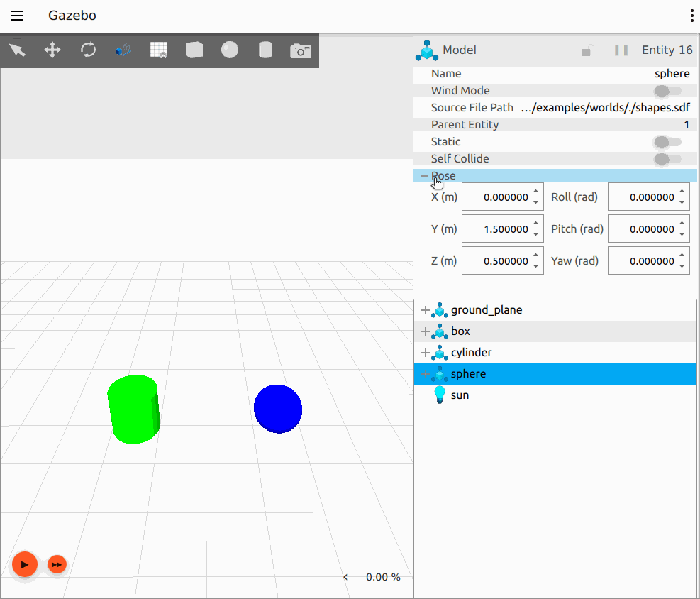
Task: Activate the Translate mode tool
Action: point(52,50)
